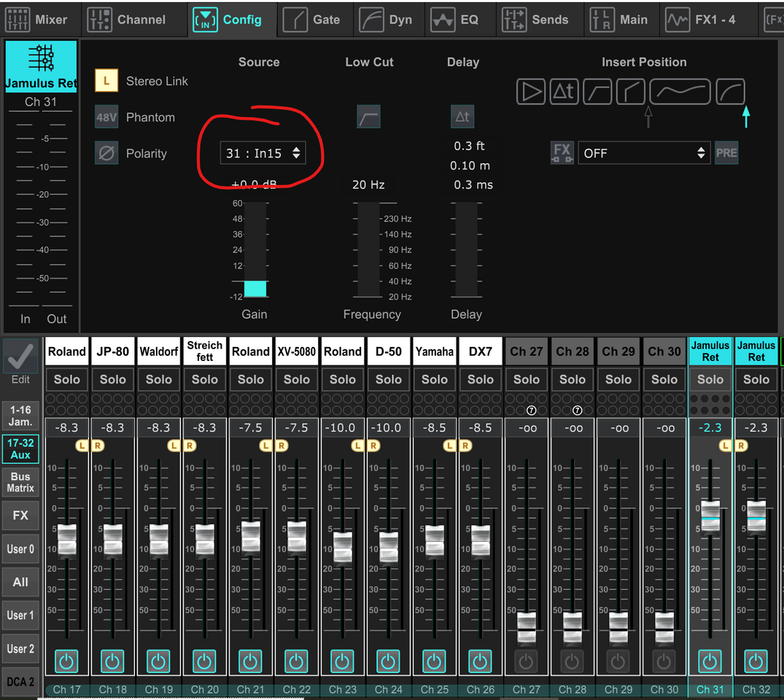
Task: Select the play triangle insert position block
Action: coord(530,91)
